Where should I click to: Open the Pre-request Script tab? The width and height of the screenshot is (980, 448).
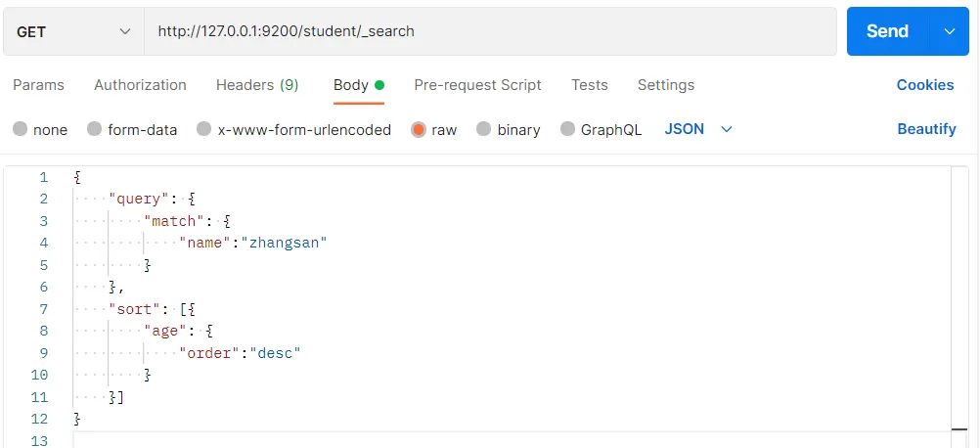coord(477,85)
